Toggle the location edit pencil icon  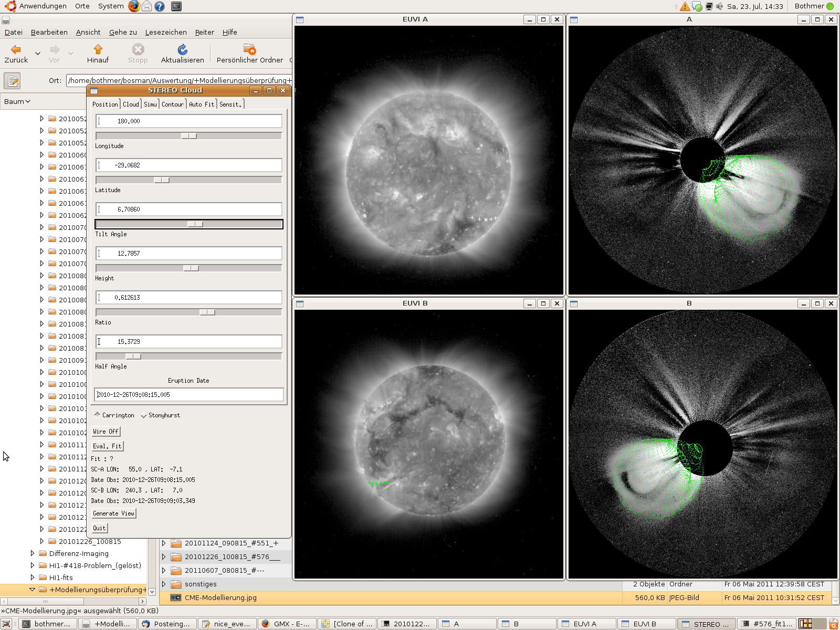click(x=12, y=81)
